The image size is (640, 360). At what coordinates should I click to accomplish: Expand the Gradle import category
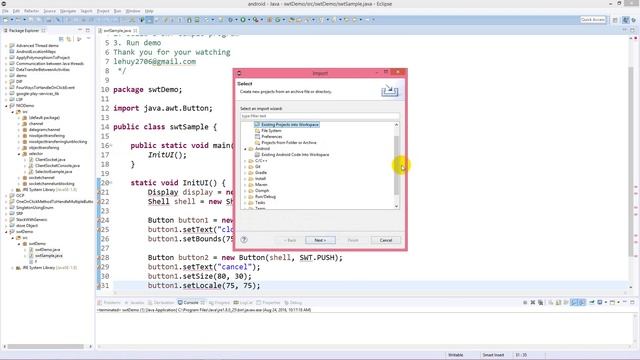coord(245,173)
